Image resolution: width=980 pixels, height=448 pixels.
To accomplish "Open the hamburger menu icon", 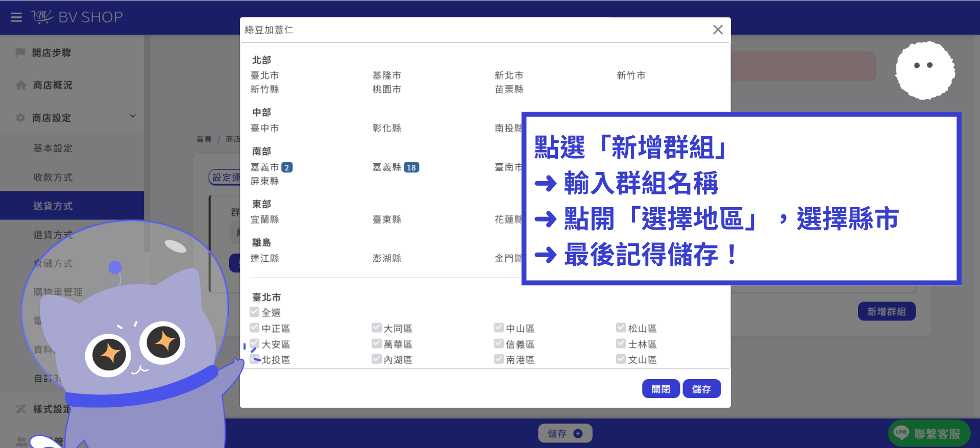I will tap(16, 17).
